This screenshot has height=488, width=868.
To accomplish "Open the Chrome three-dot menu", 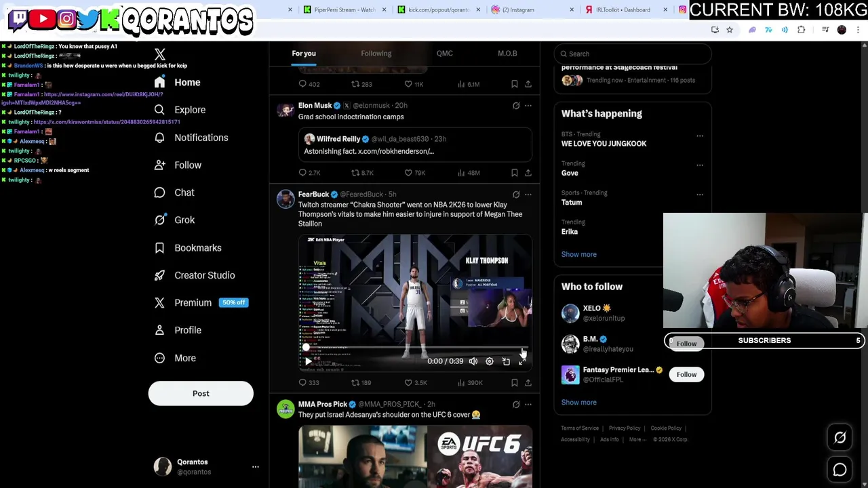I will [858, 30].
